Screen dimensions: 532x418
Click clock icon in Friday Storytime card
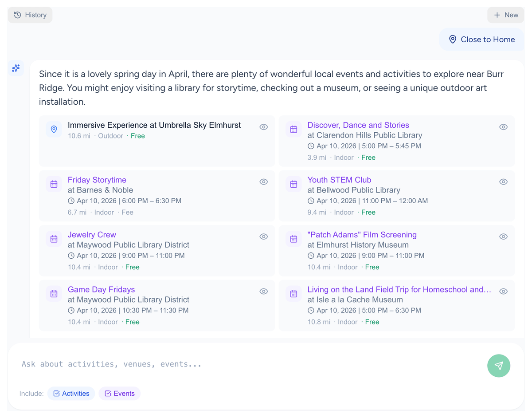tap(71, 201)
